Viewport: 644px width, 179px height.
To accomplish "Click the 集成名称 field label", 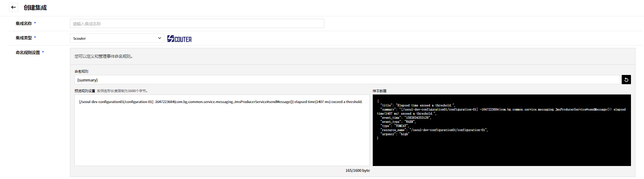I will [x=24, y=24].
